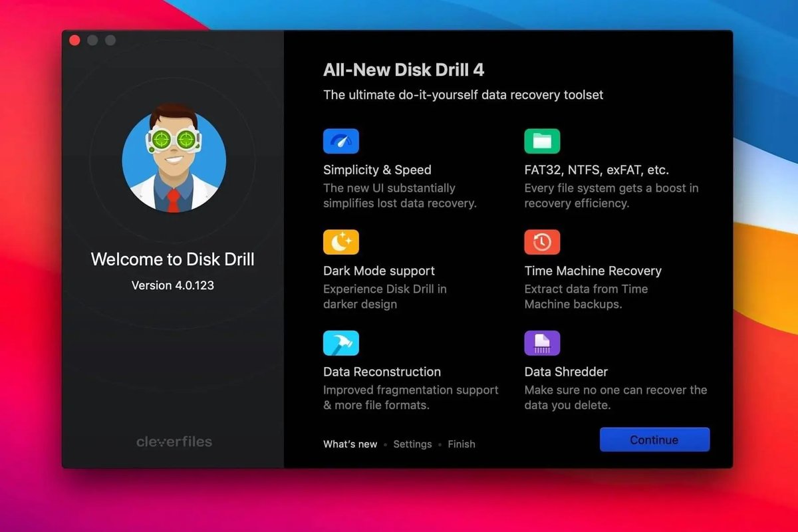
Task: Jump to the Finish step
Action: (x=461, y=444)
